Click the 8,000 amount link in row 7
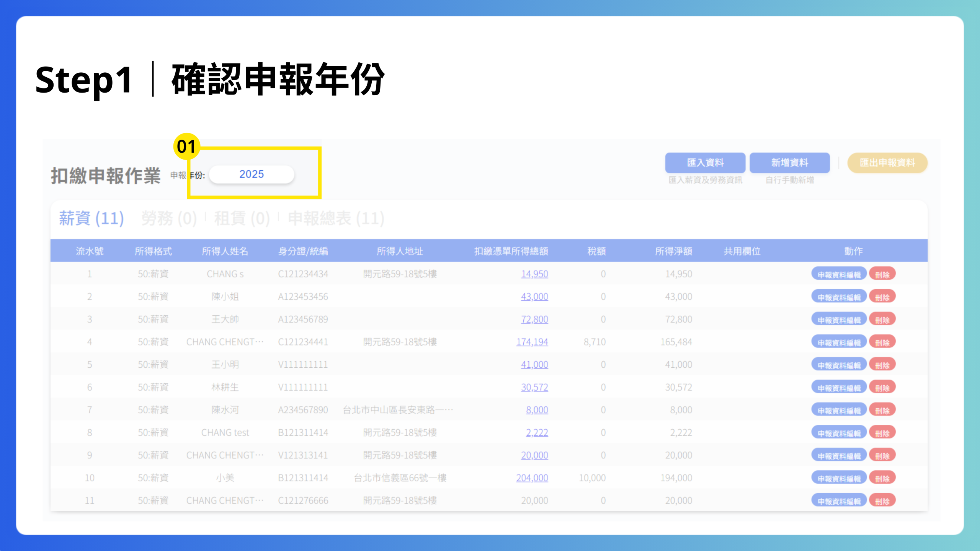This screenshot has width=980, height=551. point(537,410)
